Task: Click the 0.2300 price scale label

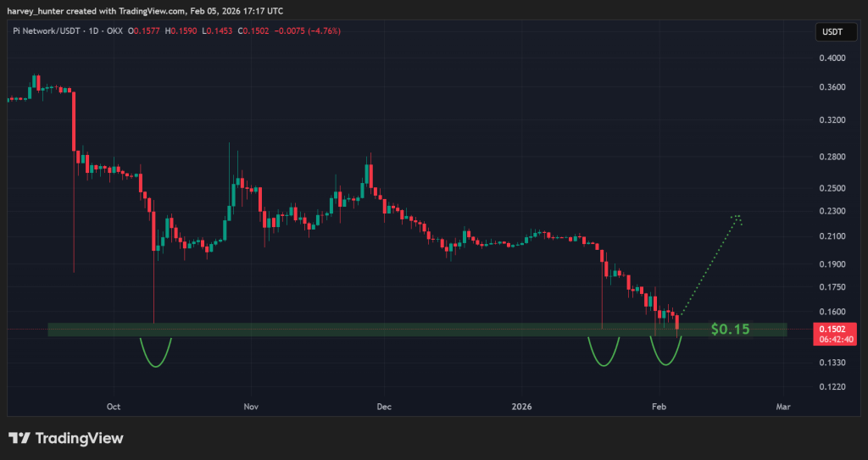Action: click(833, 211)
